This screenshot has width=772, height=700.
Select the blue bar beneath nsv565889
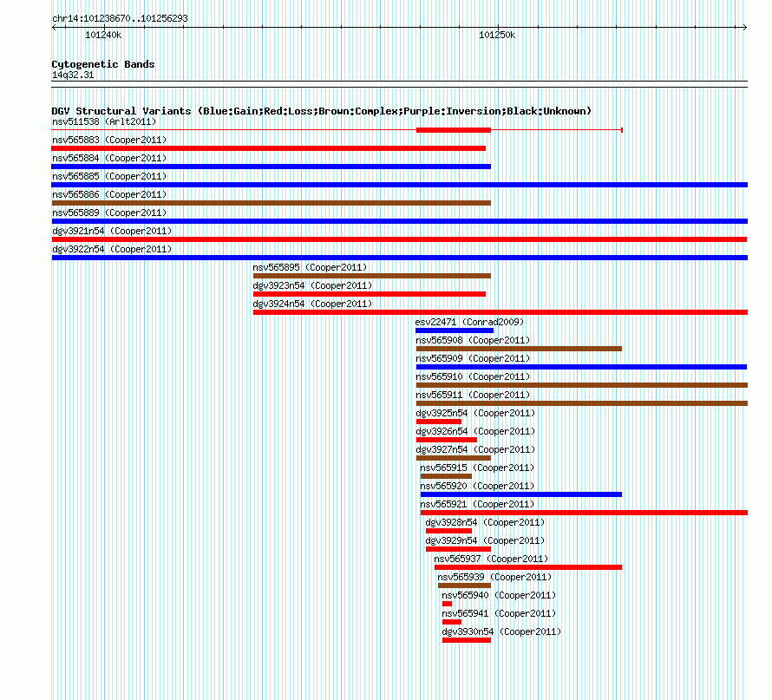click(x=399, y=221)
